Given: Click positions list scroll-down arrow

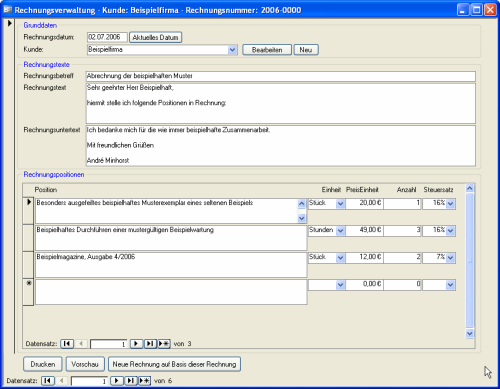Looking at the screenshot, I should coord(470,333).
